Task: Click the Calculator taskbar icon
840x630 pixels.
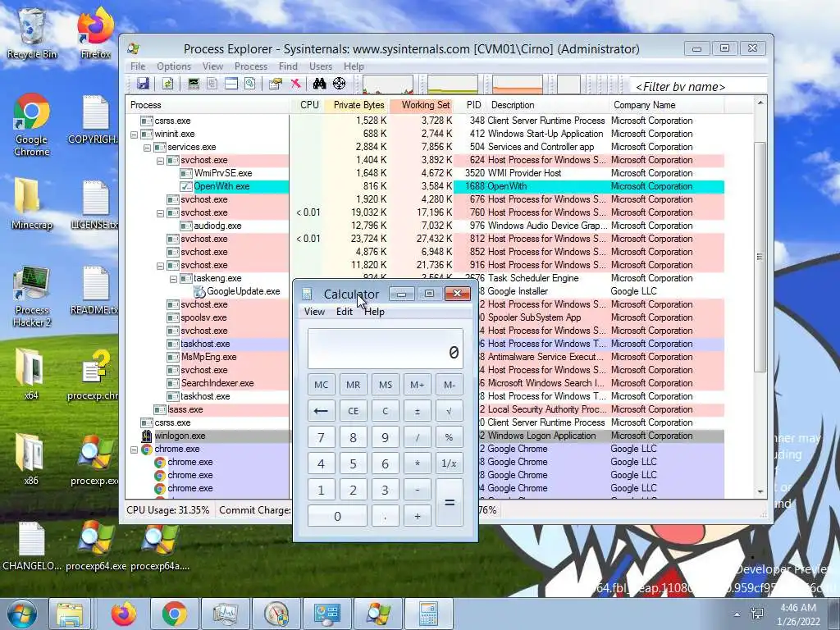Action: (x=428, y=614)
